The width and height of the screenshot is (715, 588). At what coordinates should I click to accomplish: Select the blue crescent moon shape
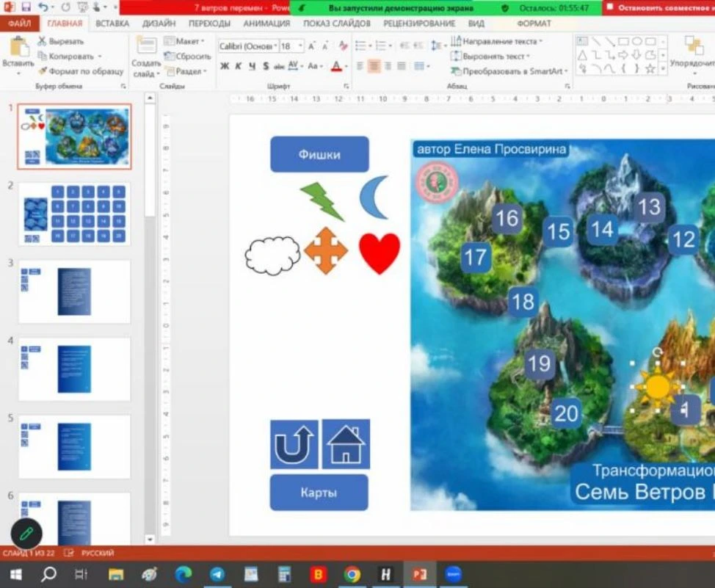[x=374, y=197]
